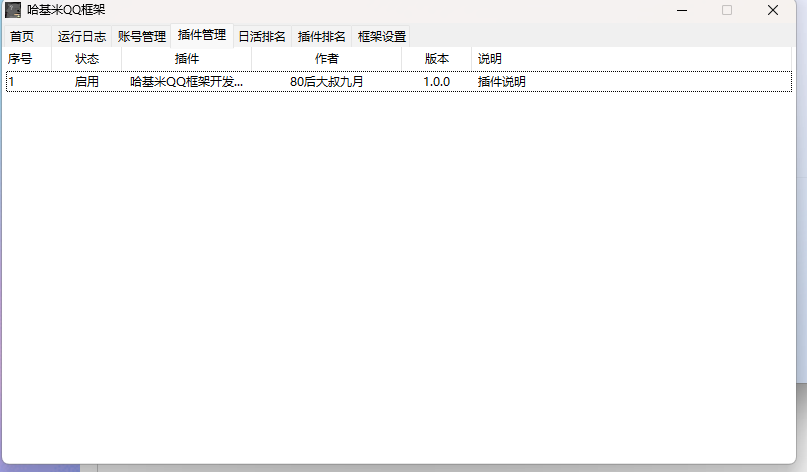Open the 日活排名 tab
Screen dimensions: 807x472
coord(262,36)
